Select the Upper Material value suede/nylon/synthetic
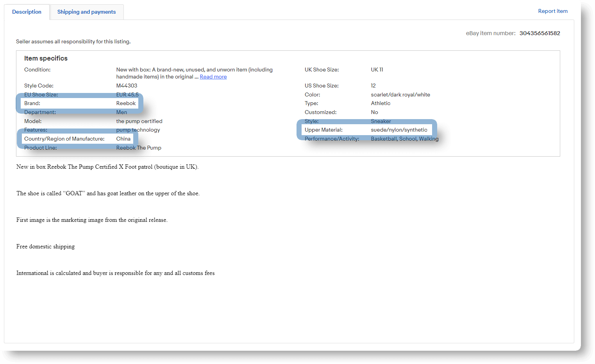595x364 pixels. [399, 130]
